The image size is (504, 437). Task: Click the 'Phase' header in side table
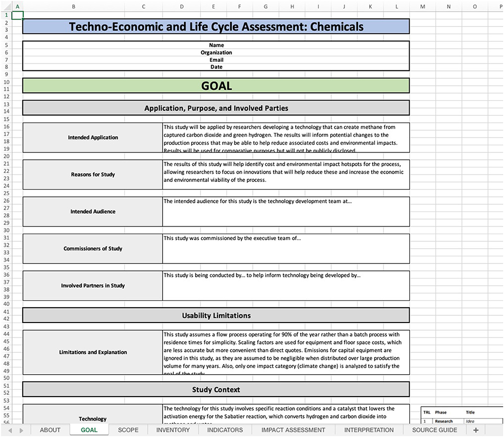(441, 412)
